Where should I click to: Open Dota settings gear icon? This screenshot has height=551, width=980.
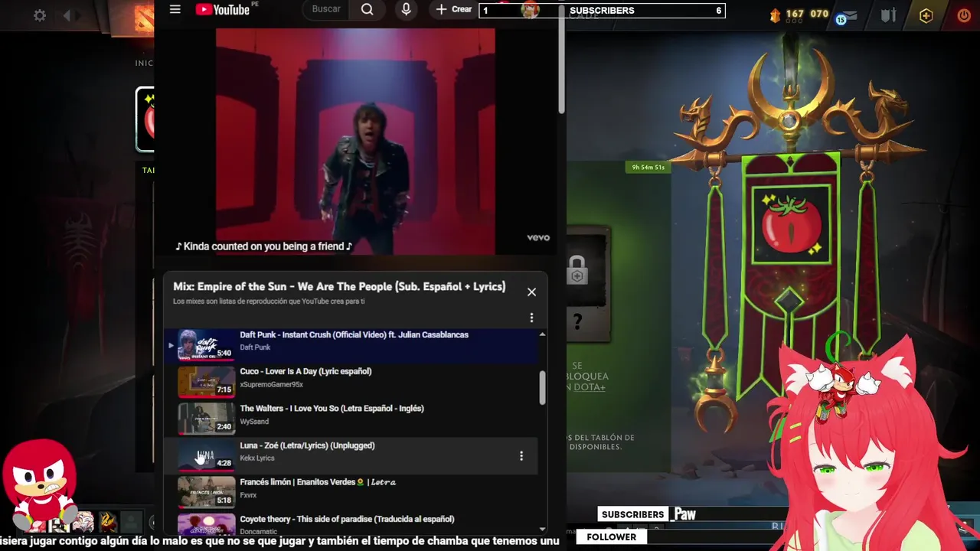39,15
